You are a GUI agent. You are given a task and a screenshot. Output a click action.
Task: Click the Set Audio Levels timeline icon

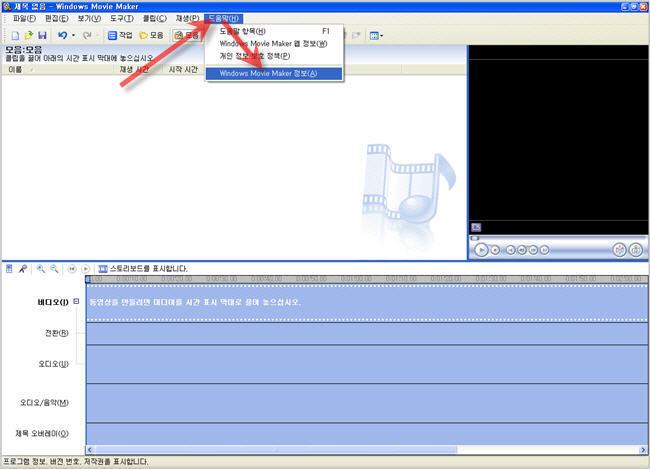pos(9,269)
